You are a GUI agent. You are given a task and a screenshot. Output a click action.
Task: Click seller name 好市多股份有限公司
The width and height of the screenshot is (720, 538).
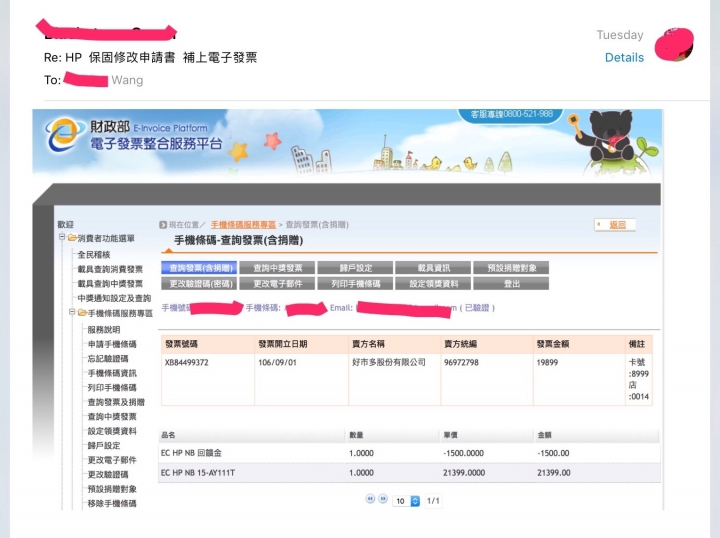pyautogui.click(x=389, y=362)
